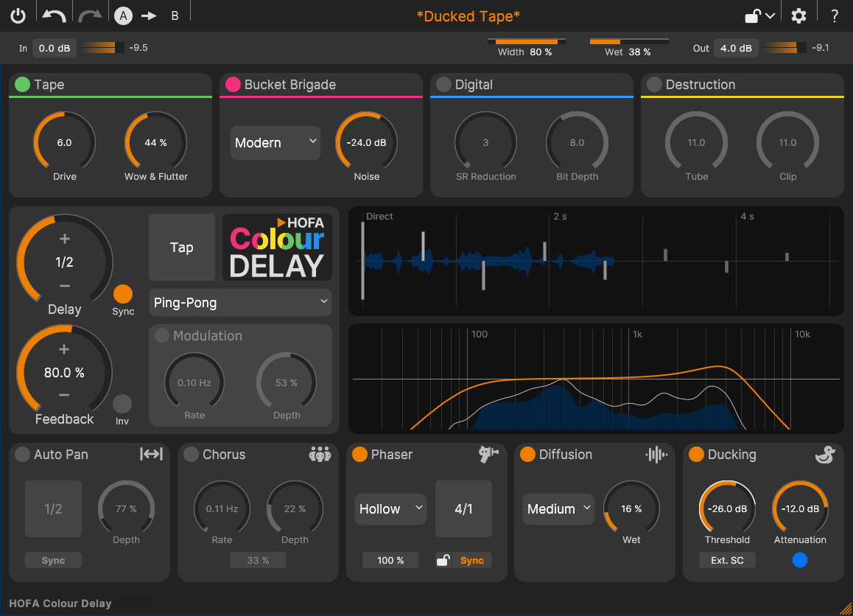Click the spray gun icon in the Phaser module
The width and height of the screenshot is (853, 616).
488,455
